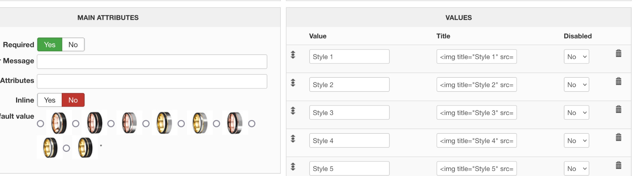
Task: Click the sort handle next to Style 3
Action: tap(293, 111)
